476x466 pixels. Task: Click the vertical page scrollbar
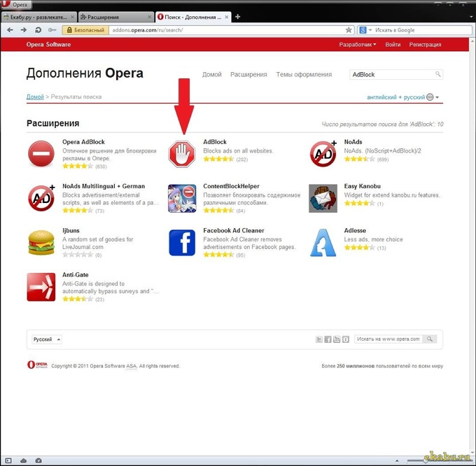(473, 246)
